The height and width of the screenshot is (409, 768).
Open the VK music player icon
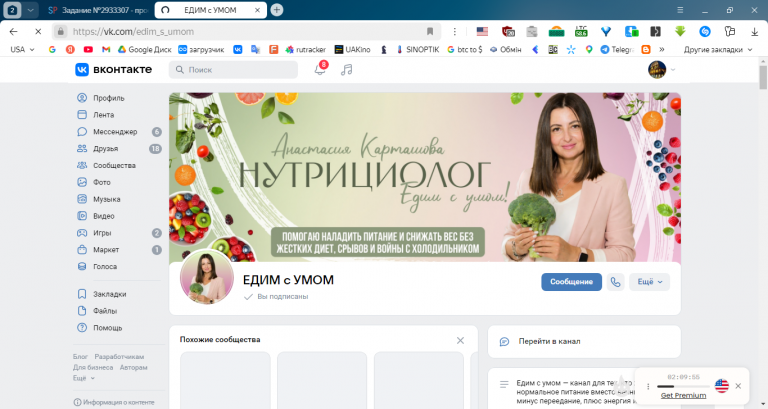point(346,70)
